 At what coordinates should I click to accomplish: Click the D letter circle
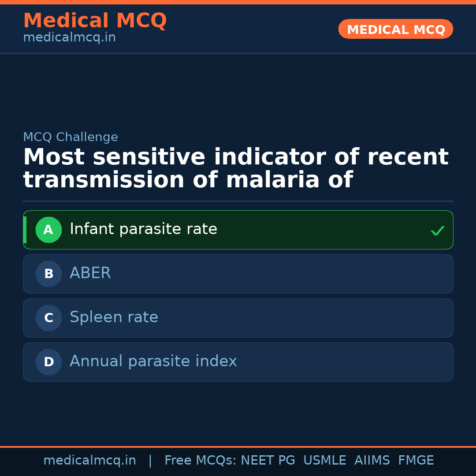[x=48, y=362]
